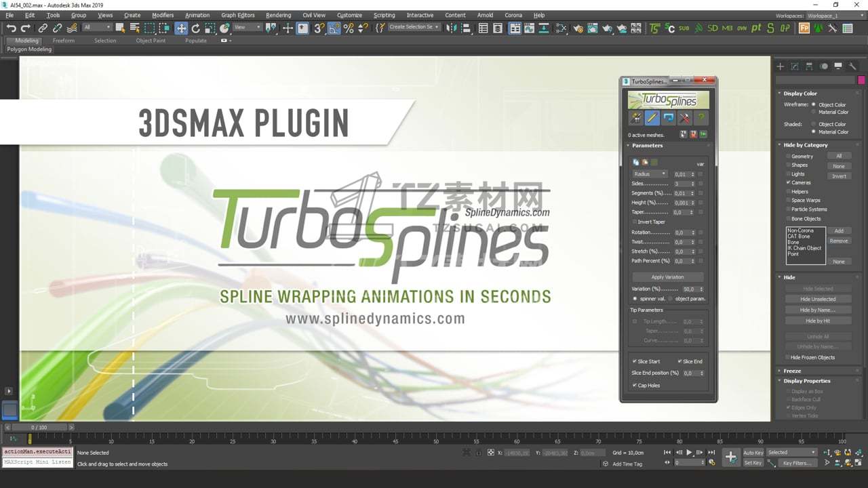Open the Create Selection Set dropdown

tap(414, 27)
